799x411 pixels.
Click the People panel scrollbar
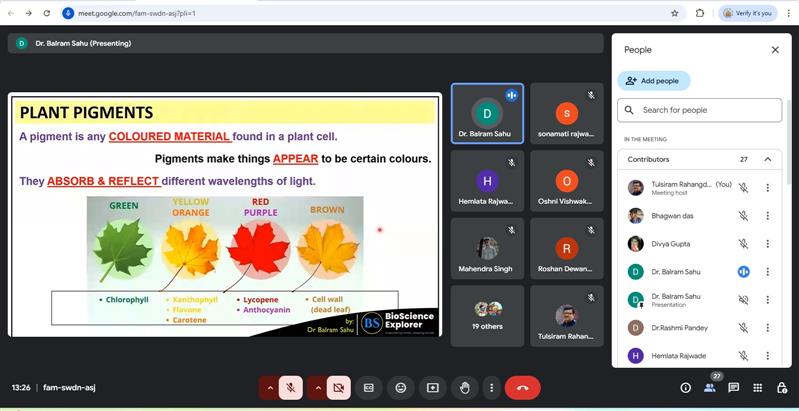tap(789, 143)
